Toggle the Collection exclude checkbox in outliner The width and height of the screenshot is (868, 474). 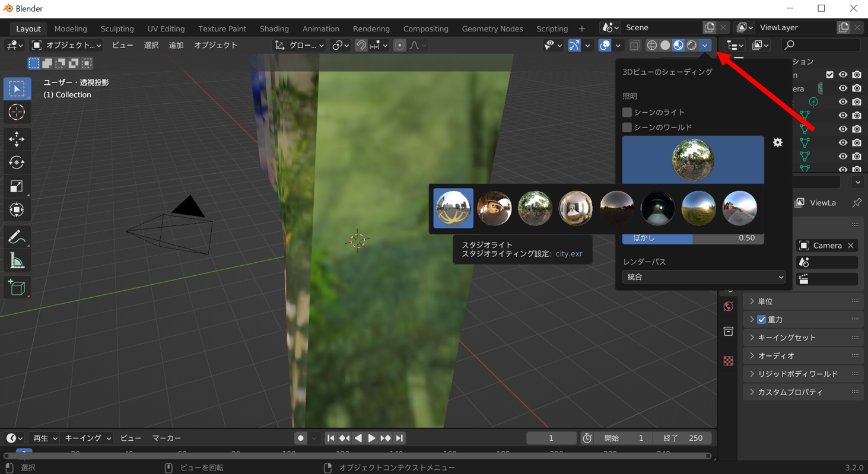pyautogui.click(x=829, y=75)
